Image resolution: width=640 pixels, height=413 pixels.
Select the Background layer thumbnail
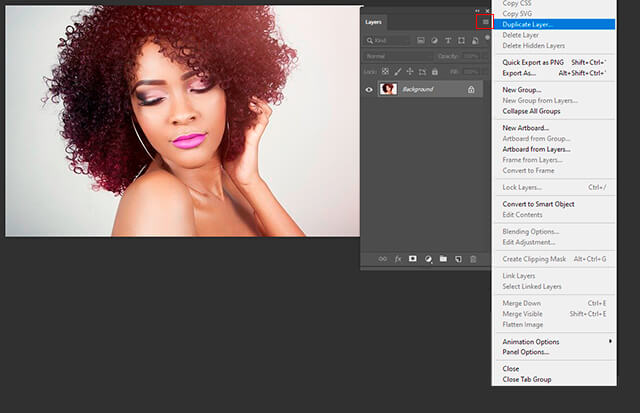(x=388, y=89)
